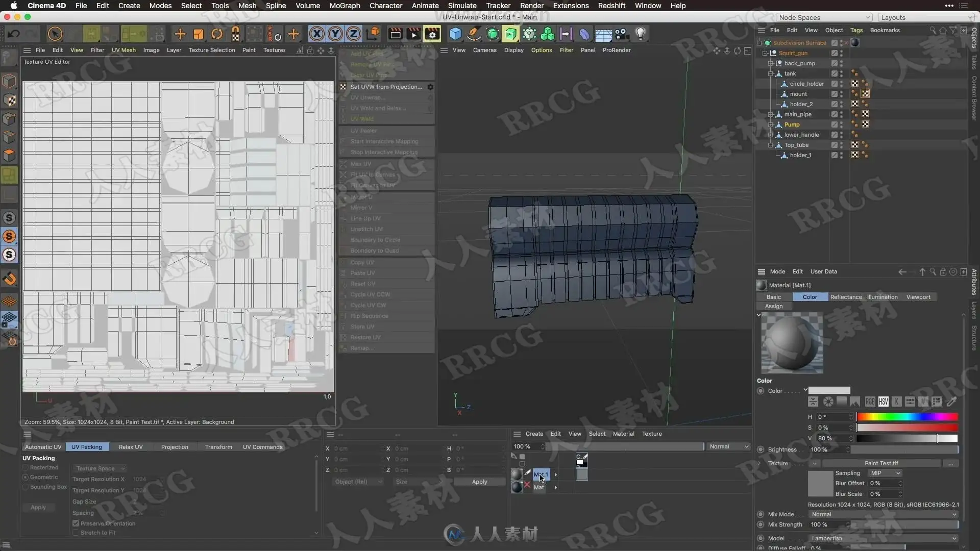Select the Geometric radio option

tap(26, 478)
